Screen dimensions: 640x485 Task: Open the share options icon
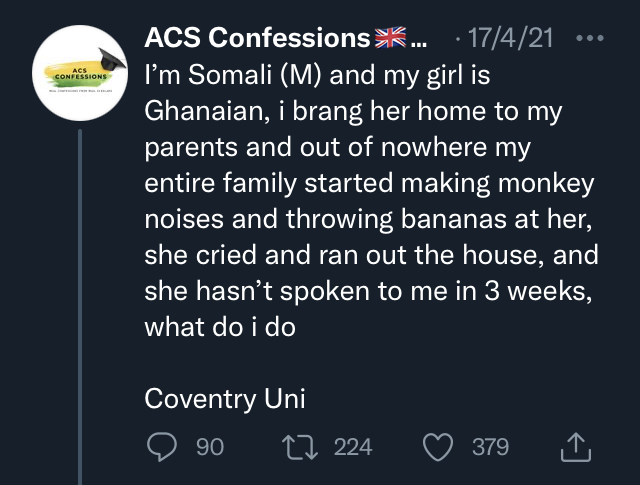pyautogui.click(x=576, y=447)
